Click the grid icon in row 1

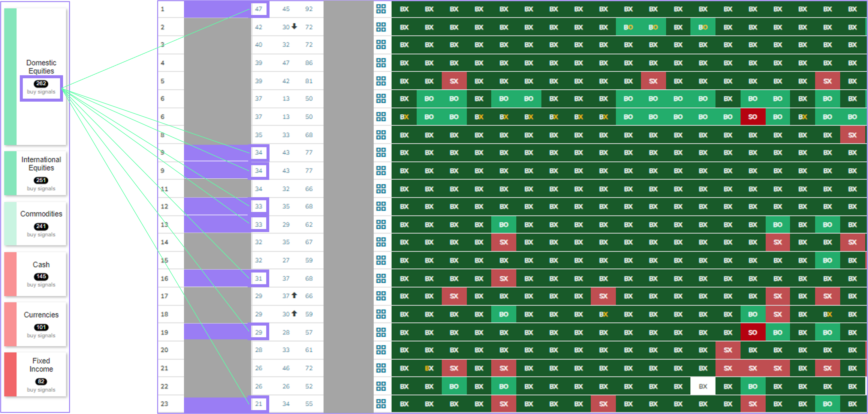(381, 9)
